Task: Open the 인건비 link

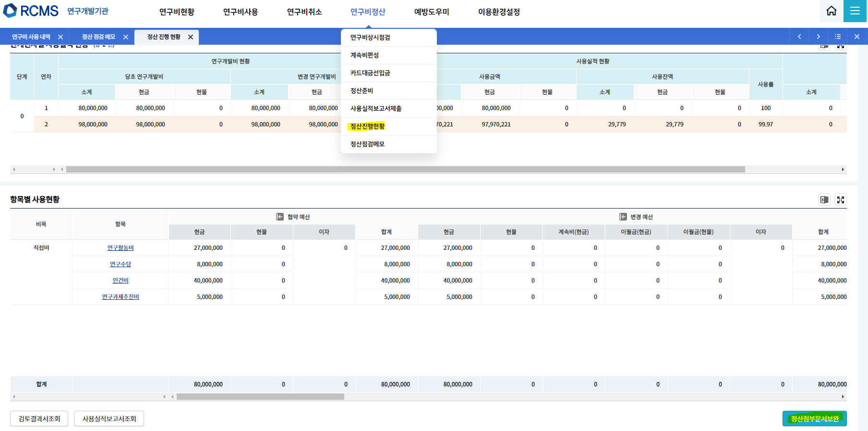Action: coord(121,281)
